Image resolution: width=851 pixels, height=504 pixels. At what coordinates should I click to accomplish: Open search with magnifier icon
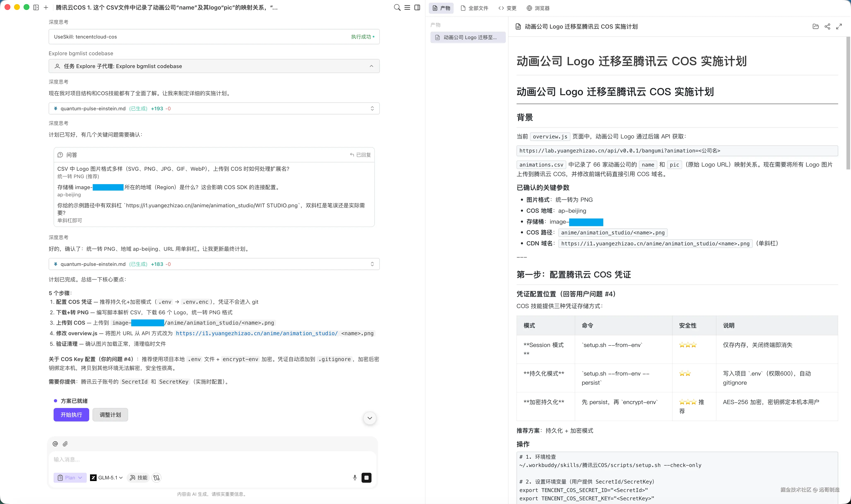tap(397, 7)
